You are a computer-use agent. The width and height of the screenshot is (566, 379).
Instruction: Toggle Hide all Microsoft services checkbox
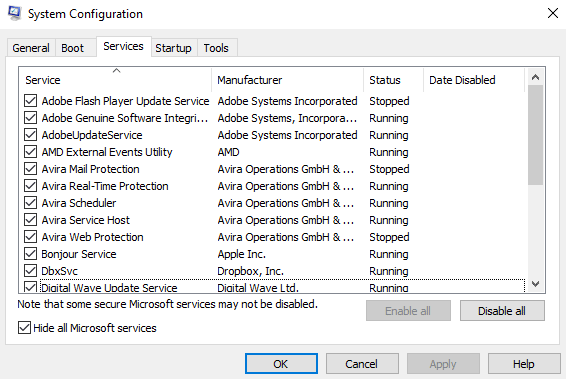[24, 328]
